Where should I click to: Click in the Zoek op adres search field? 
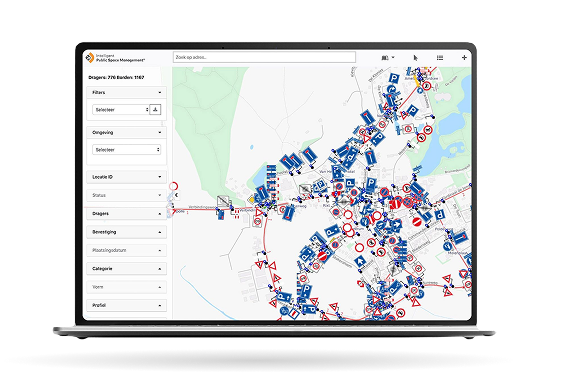[264, 58]
